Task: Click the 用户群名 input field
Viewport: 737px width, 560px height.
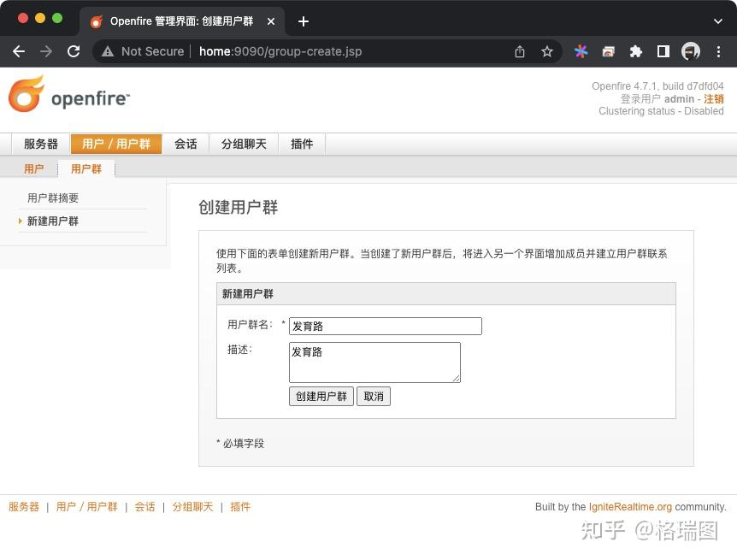Action: click(x=385, y=326)
